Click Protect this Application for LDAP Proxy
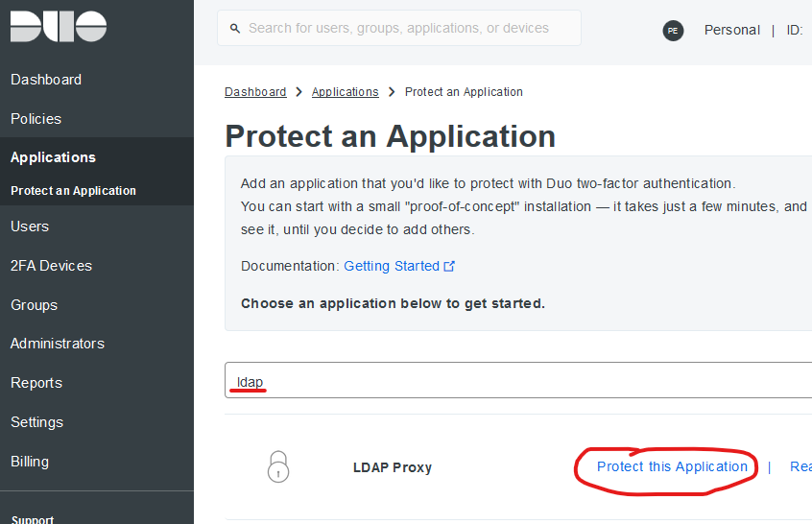812x524 pixels. (x=672, y=466)
